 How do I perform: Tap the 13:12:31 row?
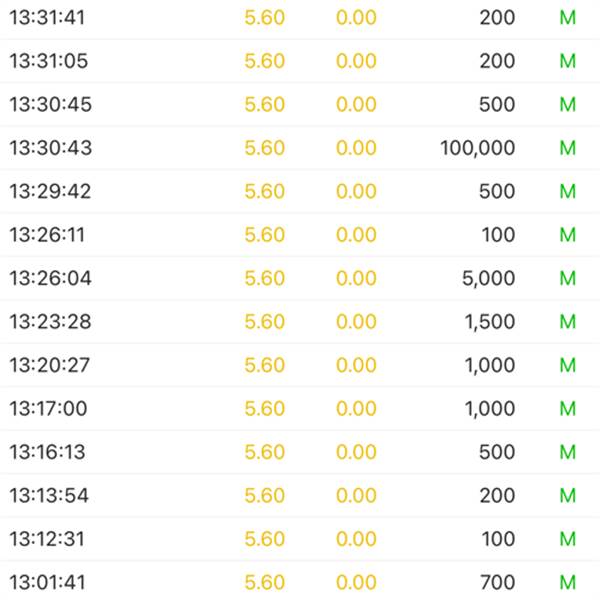click(300, 539)
